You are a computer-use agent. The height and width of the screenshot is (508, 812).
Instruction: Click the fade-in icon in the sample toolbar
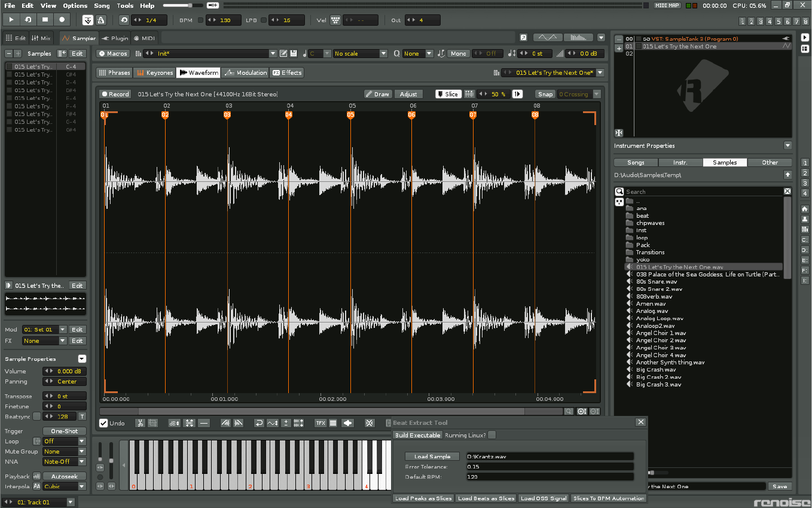click(x=225, y=423)
